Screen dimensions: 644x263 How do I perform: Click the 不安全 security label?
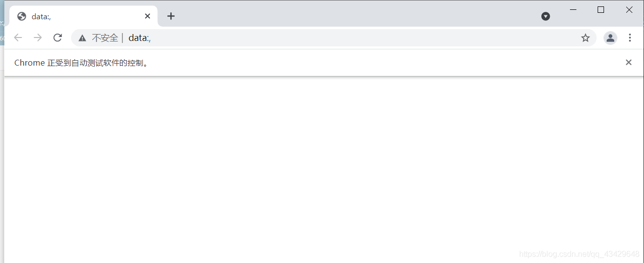(x=105, y=38)
